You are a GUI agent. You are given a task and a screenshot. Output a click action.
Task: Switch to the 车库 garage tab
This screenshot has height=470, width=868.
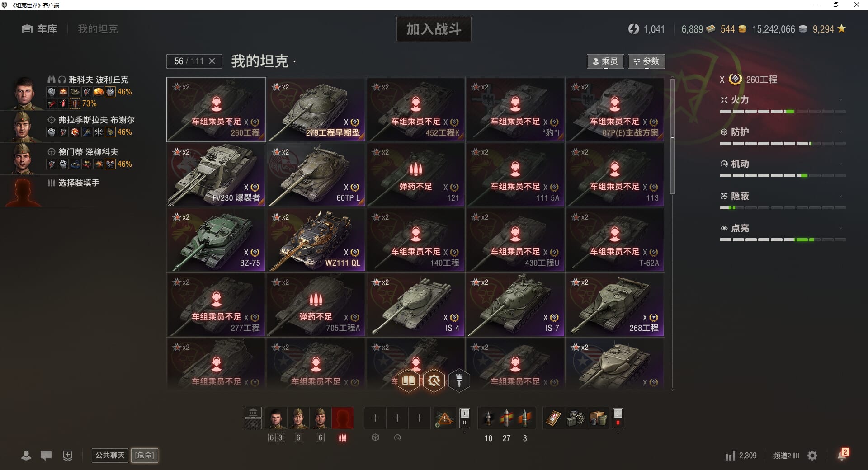click(x=39, y=29)
